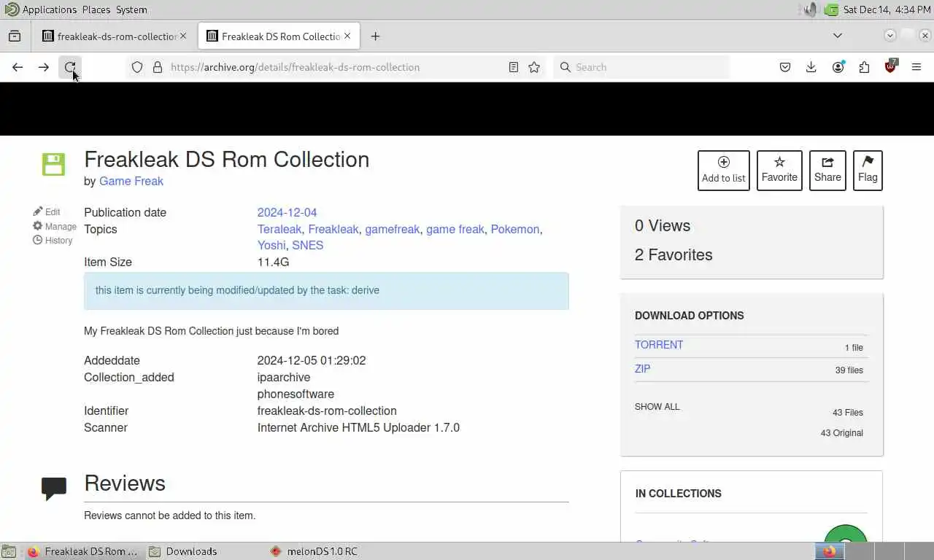Open the uBlock Origin extension icon
The height and width of the screenshot is (560, 934).
[x=890, y=67]
